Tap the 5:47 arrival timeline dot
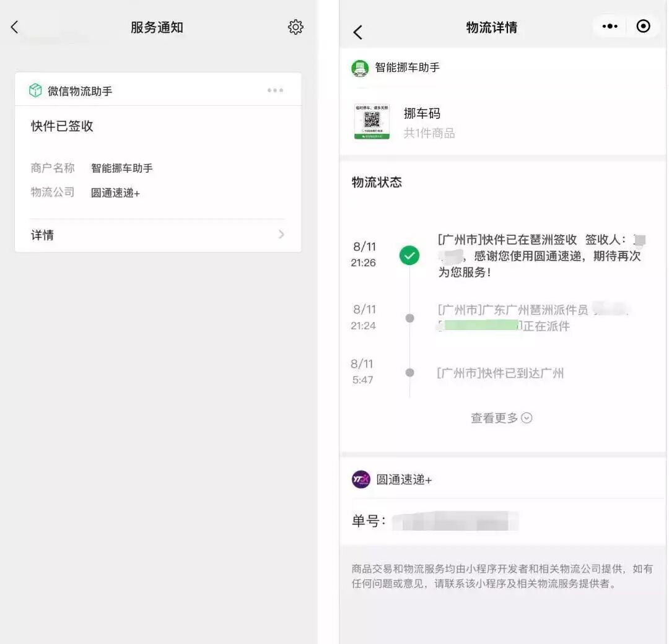This screenshot has height=644, width=669. (x=409, y=373)
